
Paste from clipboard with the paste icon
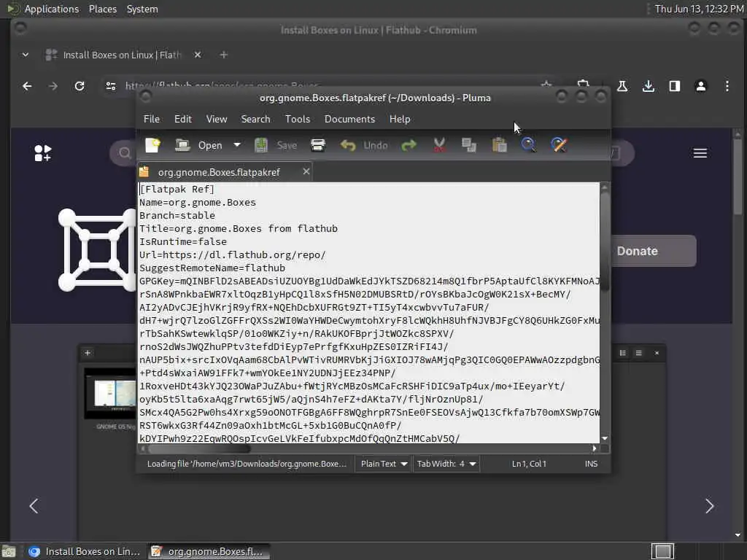click(499, 145)
